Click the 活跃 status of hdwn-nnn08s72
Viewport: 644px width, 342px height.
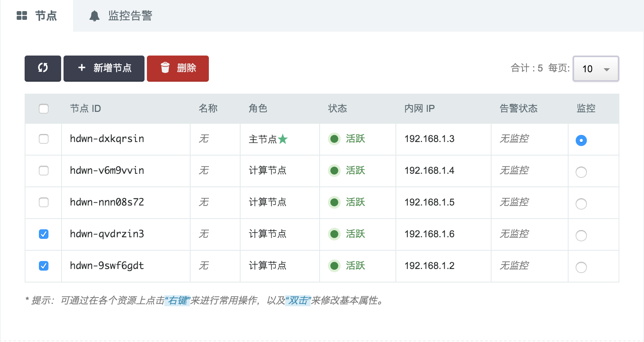point(355,202)
